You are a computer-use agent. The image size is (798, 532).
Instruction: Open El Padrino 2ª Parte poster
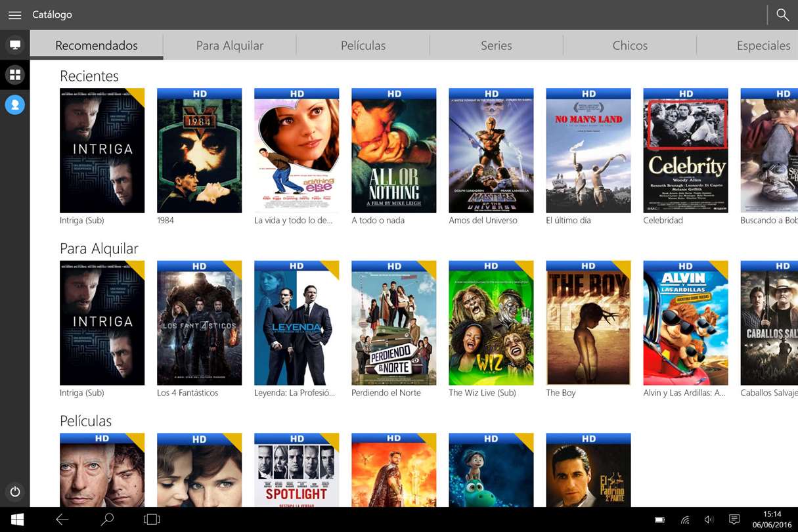tap(588, 470)
